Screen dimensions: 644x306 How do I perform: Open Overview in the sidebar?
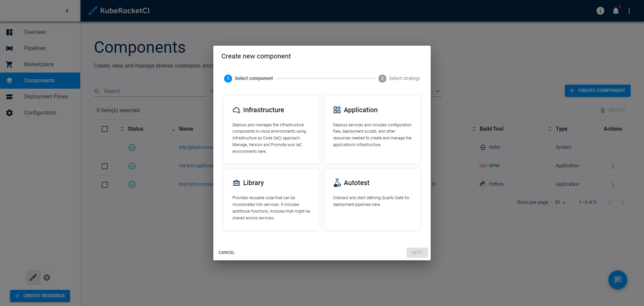pos(40,32)
